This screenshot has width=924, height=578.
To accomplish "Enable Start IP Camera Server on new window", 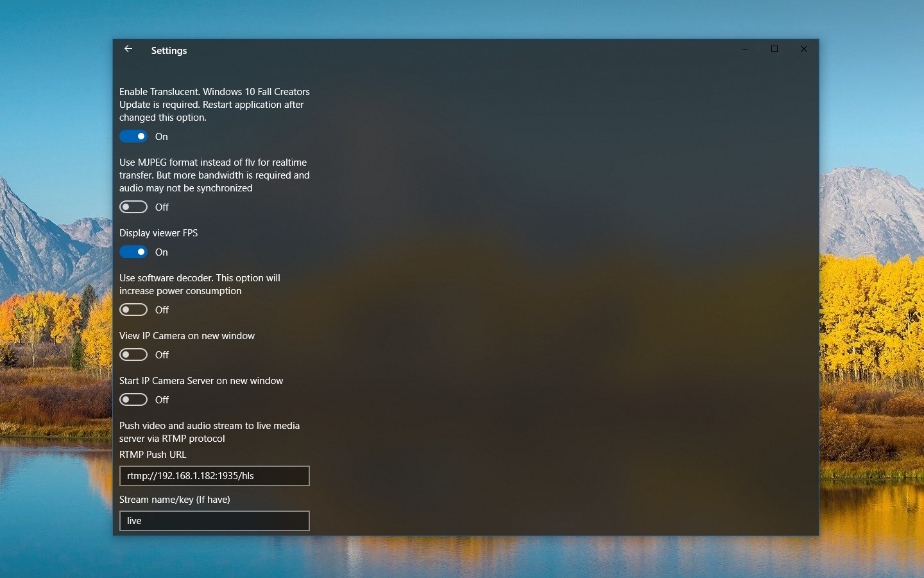I will click(x=133, y=399).
